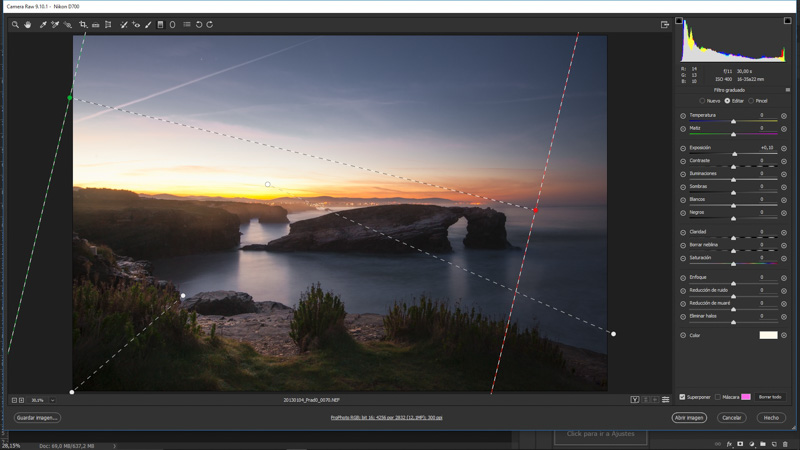The width and height of the screenshot is (800, 450).
Task: Select the Hand pan tool
Action: point(28,24)
